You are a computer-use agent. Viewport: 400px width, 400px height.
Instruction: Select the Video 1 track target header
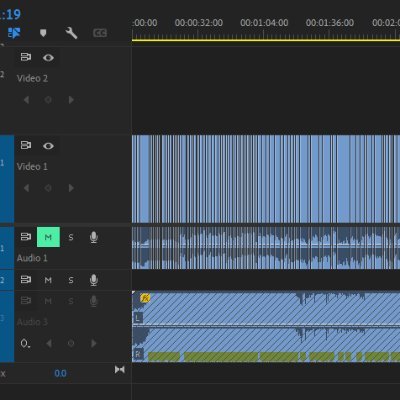coord(7,179)
